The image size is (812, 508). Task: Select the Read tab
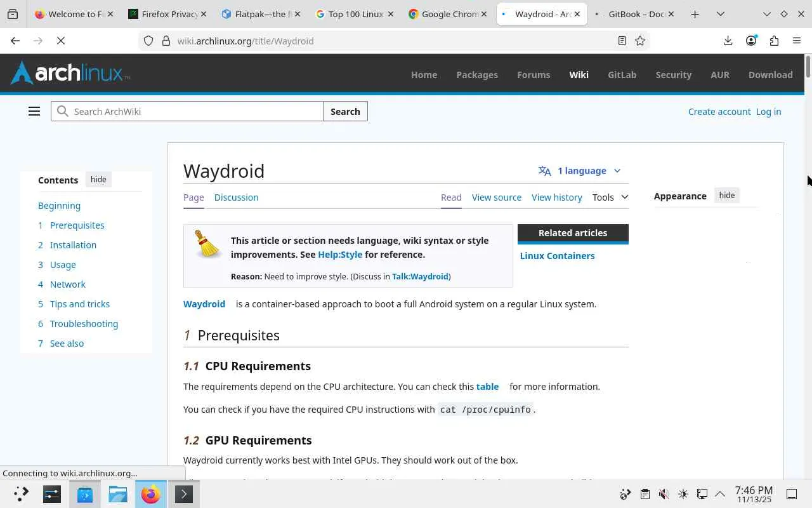point(451,197)
